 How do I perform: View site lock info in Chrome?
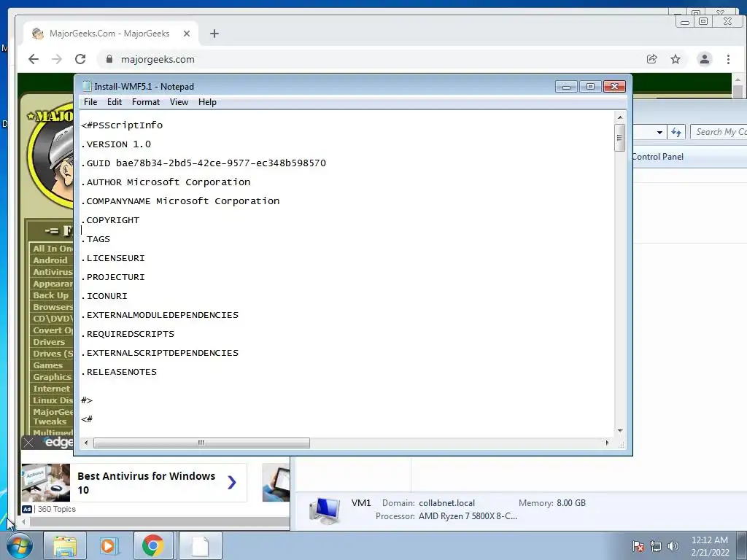coord(109,59)
